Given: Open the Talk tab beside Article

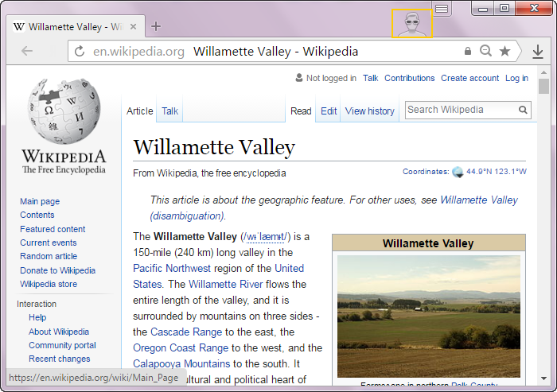Looking at the screenshot, I should pyautogui.click(x=169, y=111).
